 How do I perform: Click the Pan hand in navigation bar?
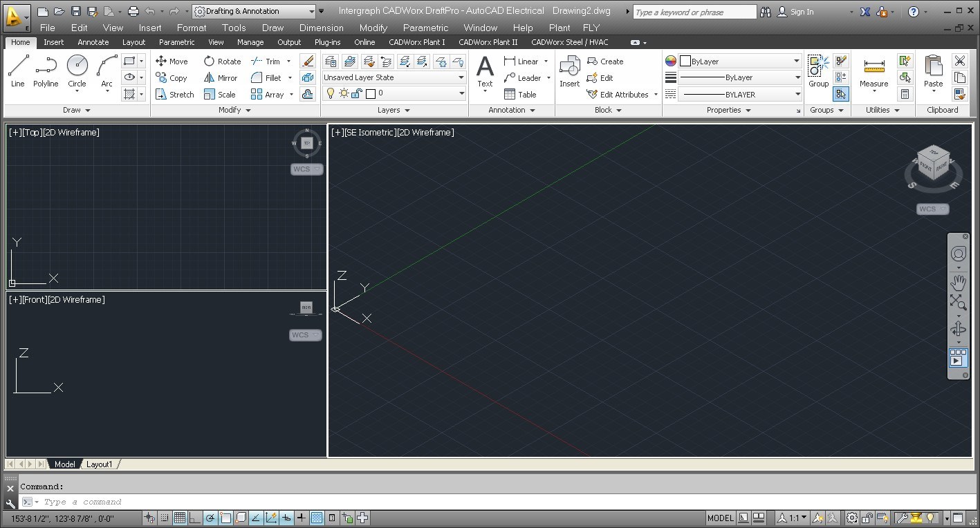[958, 283]
